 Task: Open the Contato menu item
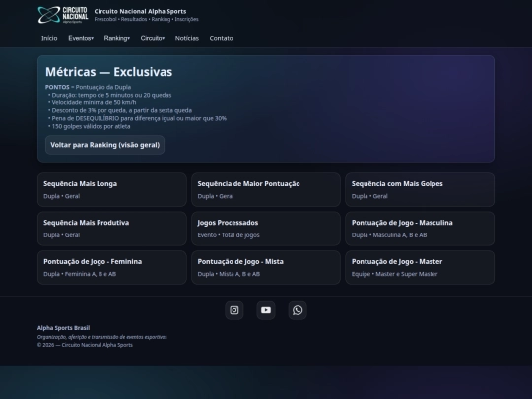(222, 38)
